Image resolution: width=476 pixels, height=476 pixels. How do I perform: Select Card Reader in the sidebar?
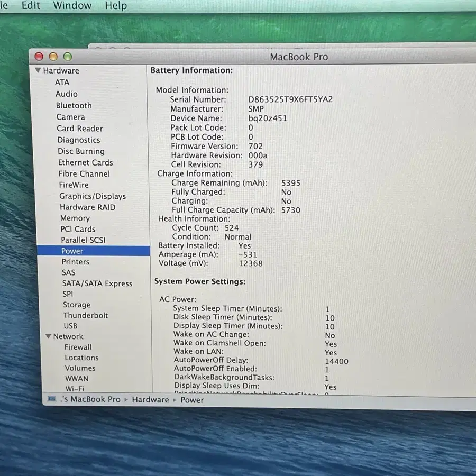tap(80, 129)
